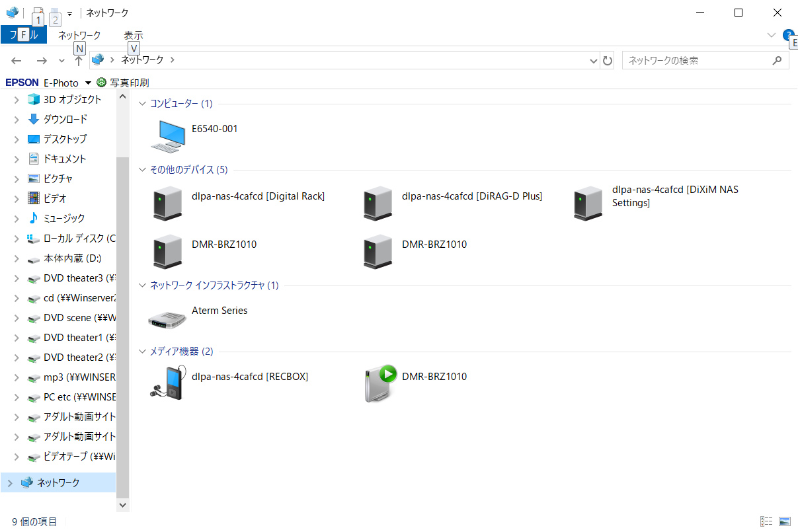
Task: Click the Documents icon in sidebar
Action: click(34, 159)
